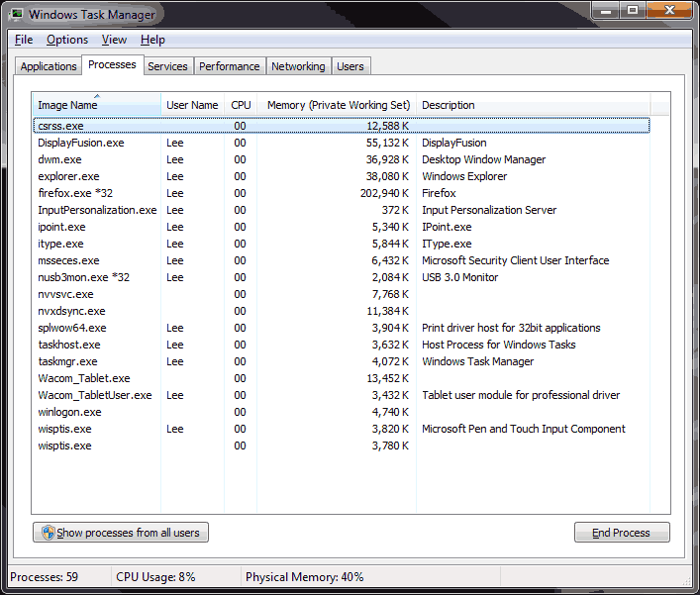Select the Wacom_Tablet.exe process
The height and width of the screenshot is (595, 700).
[83, 378]
